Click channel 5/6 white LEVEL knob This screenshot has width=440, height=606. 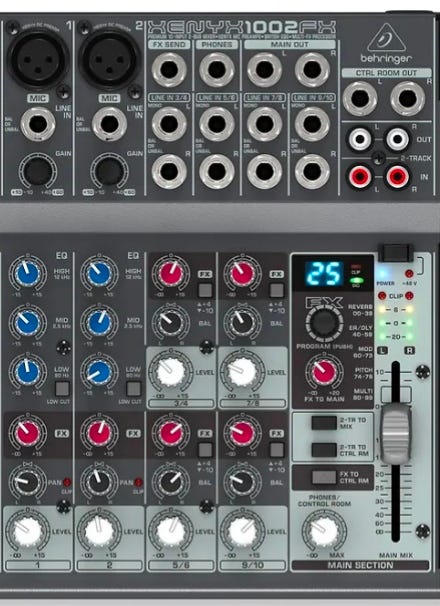click(x=171, y=532)
